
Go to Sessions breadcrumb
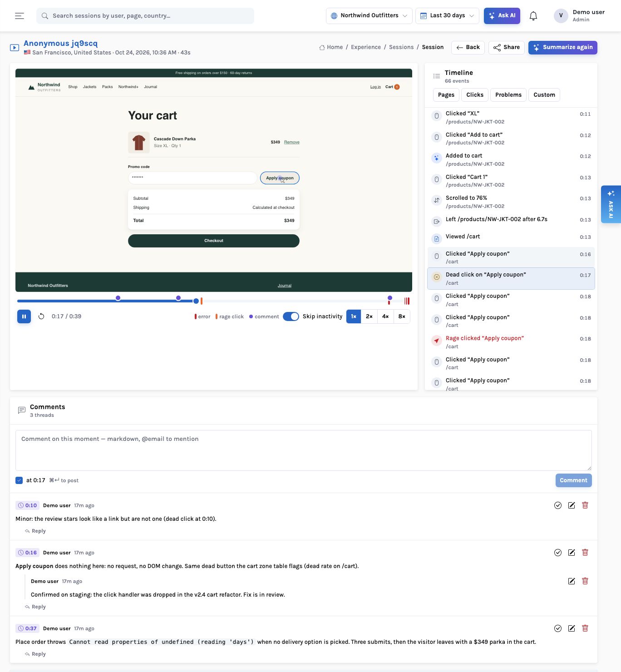point(401,47)
